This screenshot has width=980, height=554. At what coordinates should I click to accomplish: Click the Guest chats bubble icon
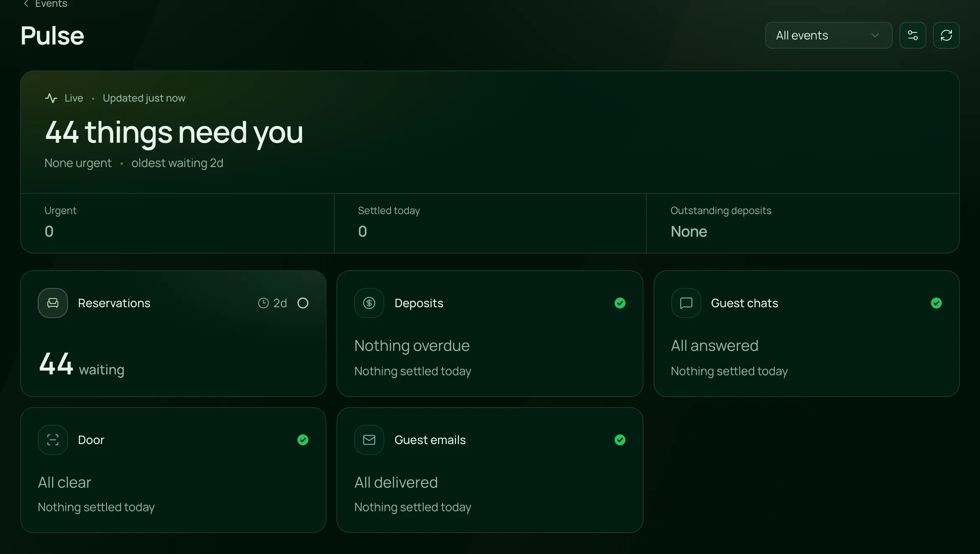(x=686, y=303)
